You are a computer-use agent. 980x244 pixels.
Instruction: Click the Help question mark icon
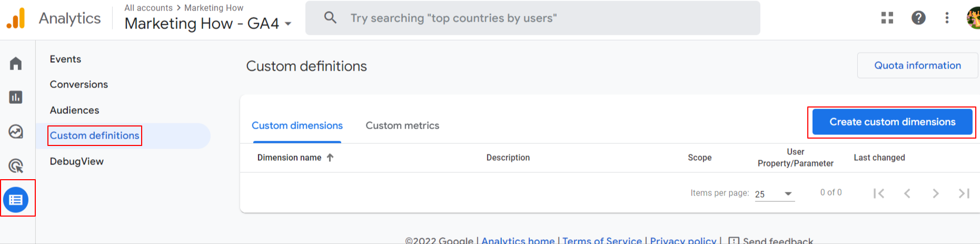918,18
